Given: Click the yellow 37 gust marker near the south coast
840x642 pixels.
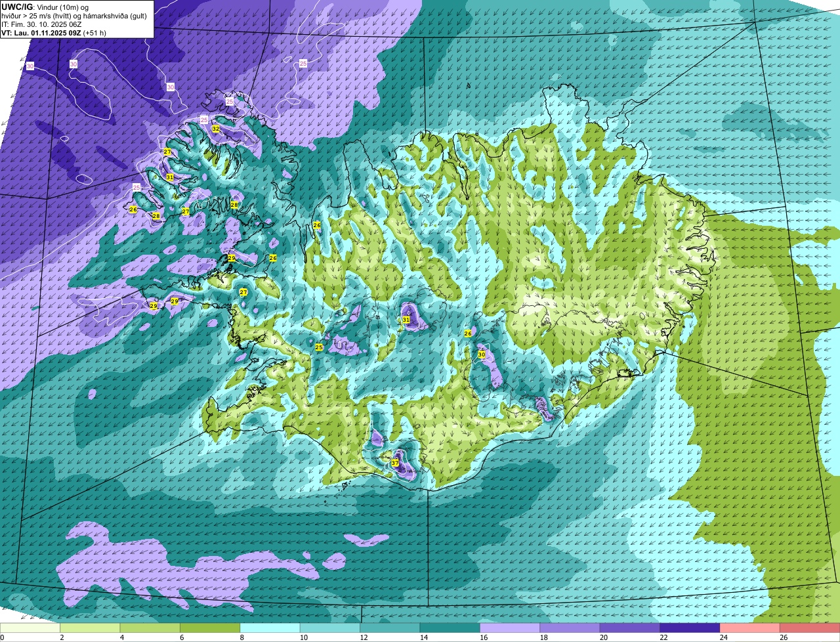Looking at the screenshot, I should pos(395,463).
